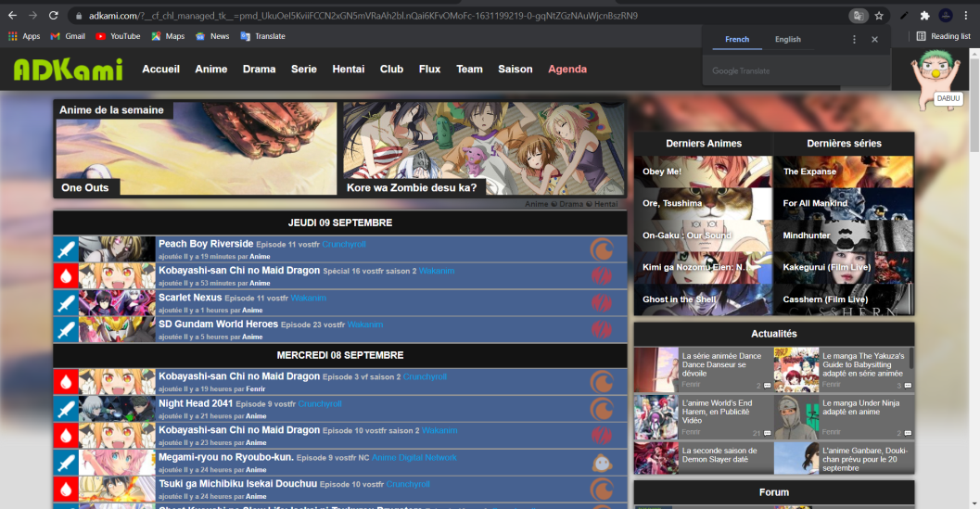Click the ADKami logo
The width and height of the screenshot is (980, 509).
68,70
